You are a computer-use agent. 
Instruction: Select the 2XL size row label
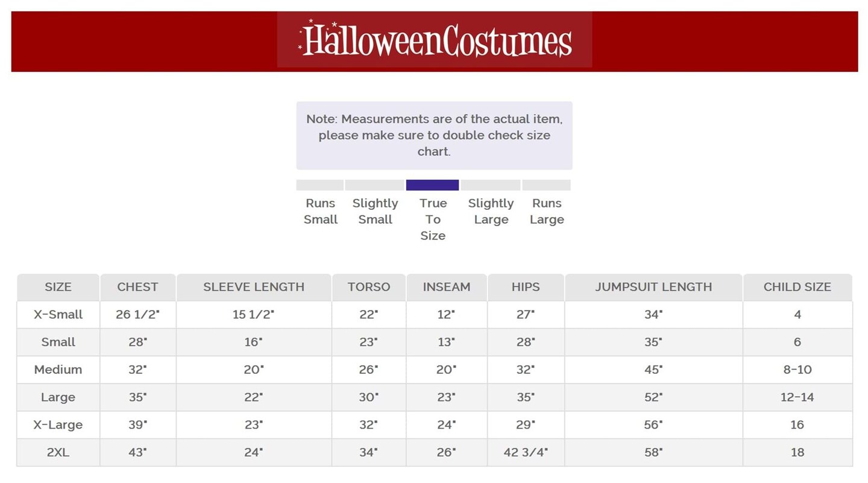pos(58,452)
